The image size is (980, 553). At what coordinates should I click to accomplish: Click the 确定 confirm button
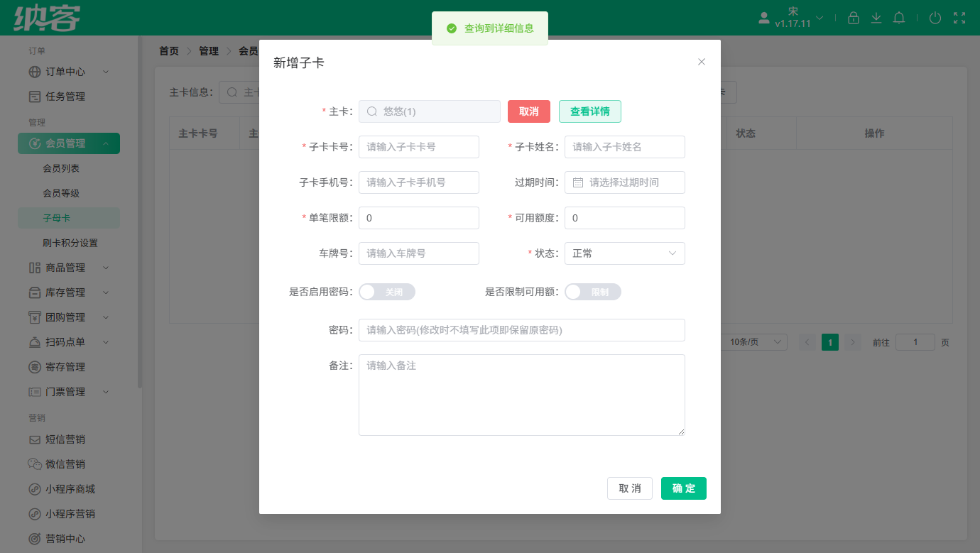[684, 488]
